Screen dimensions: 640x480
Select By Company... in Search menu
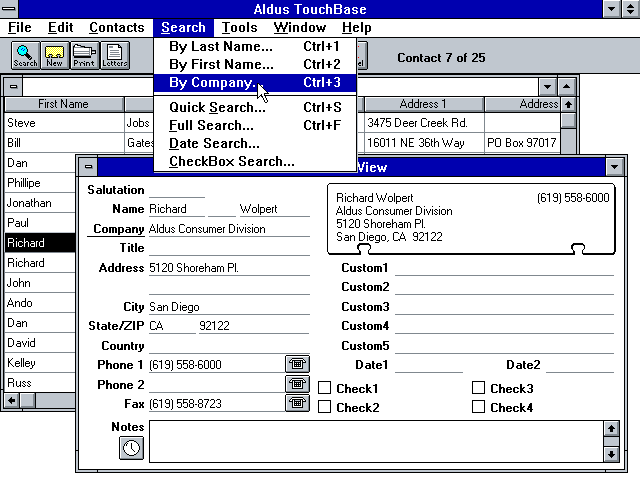coord(255,82)
